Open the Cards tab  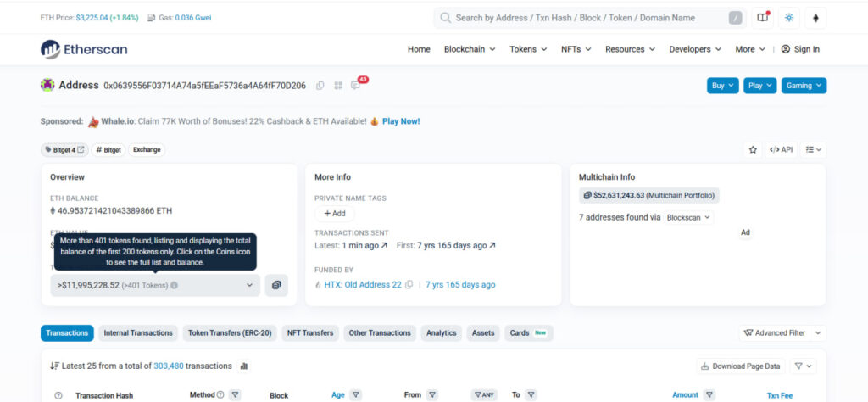[x=528, y=332]
